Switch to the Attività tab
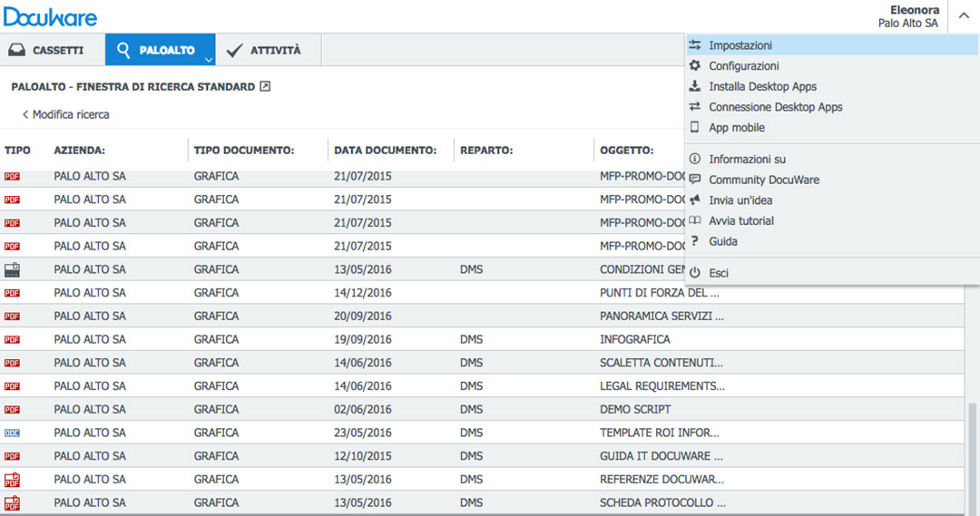The height and width of the screenshot is (516, 980). pos(268,50)
